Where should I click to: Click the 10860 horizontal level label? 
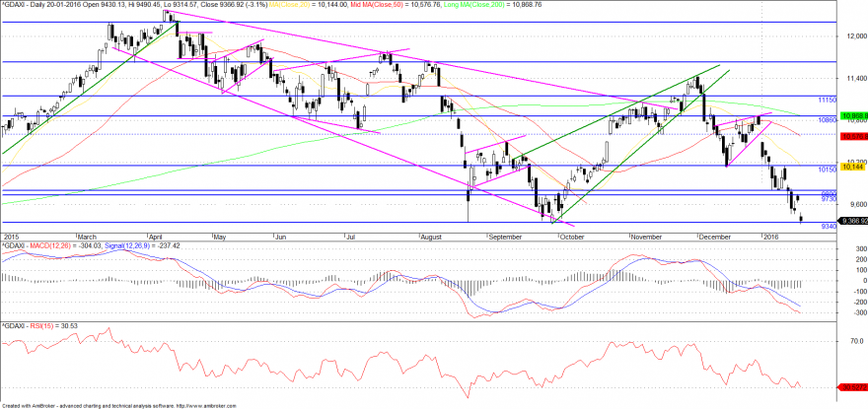click(x=827, y=119)
